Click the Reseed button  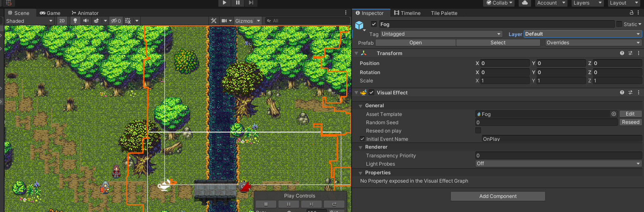coord(630,122)
